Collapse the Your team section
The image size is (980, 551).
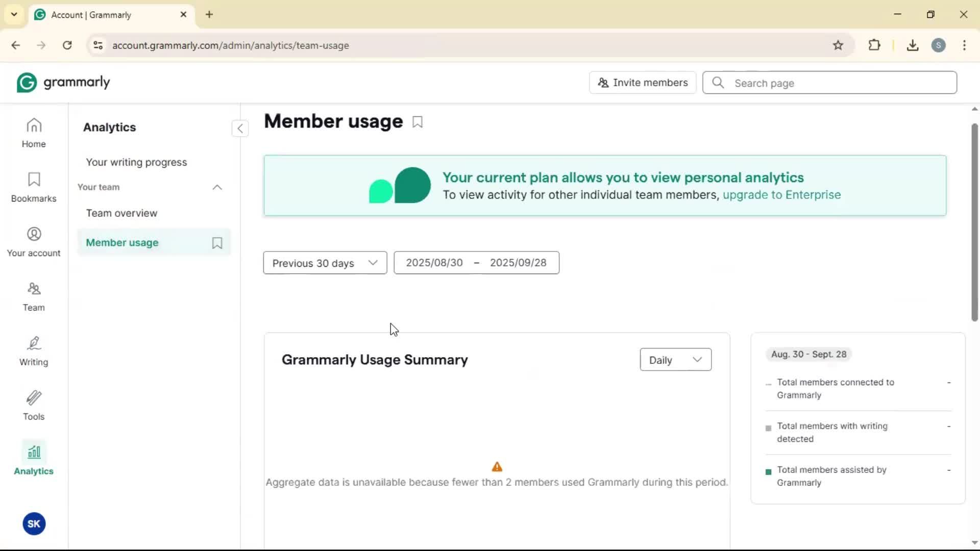(217, 187)
